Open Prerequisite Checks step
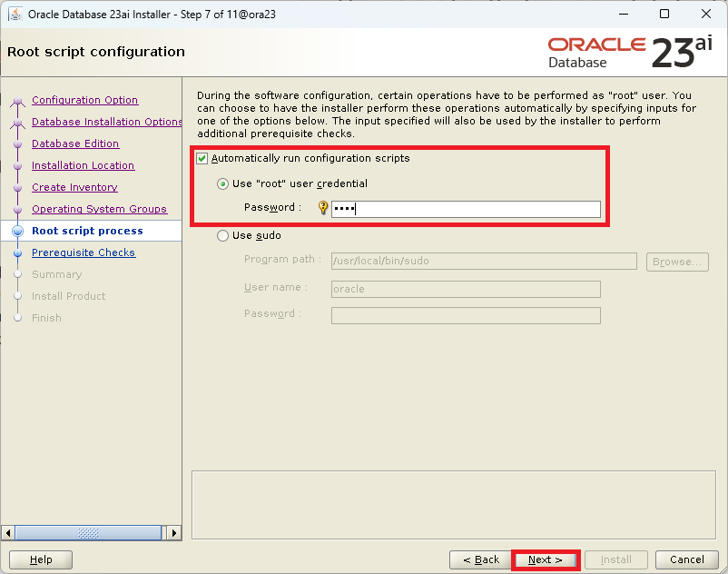Image resolution: width=728 pixels, height=574 pixels. click(84, 252)
